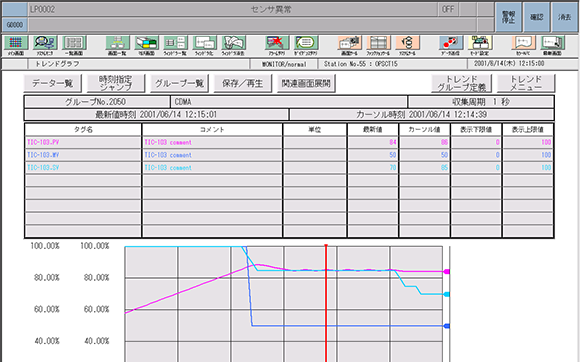Click the scattered papers window clear icon

pyautogui.click(x=233, y=43)
